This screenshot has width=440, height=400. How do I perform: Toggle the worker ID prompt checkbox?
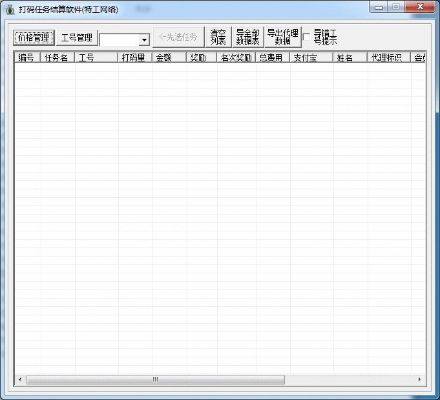click(x=306, y=37)
